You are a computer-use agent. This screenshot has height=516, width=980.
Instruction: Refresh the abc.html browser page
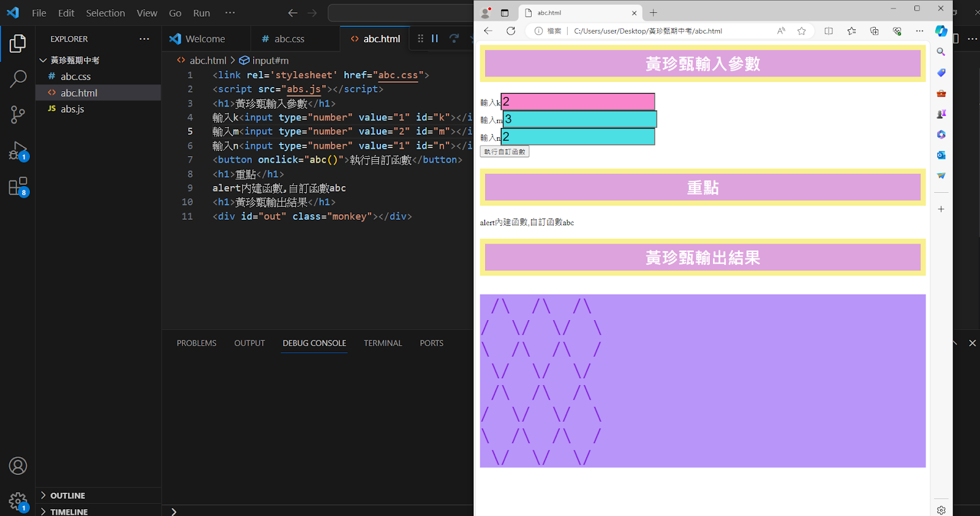511,31
